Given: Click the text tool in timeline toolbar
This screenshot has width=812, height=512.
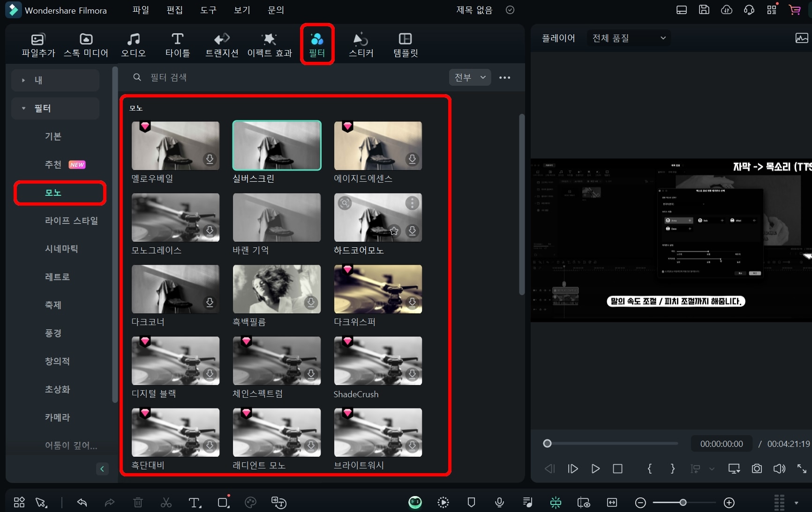Looking at the screenshot, I should [195, 503].
